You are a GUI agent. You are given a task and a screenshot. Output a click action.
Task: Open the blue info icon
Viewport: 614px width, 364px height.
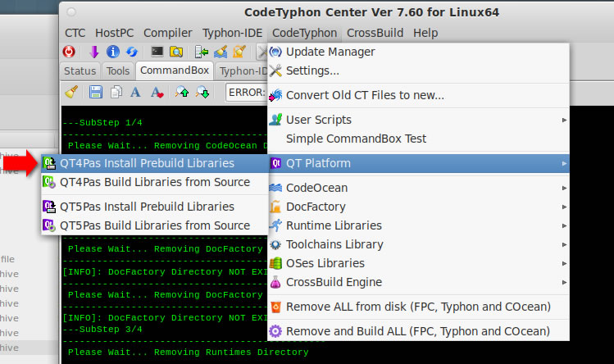click(113, 52)
